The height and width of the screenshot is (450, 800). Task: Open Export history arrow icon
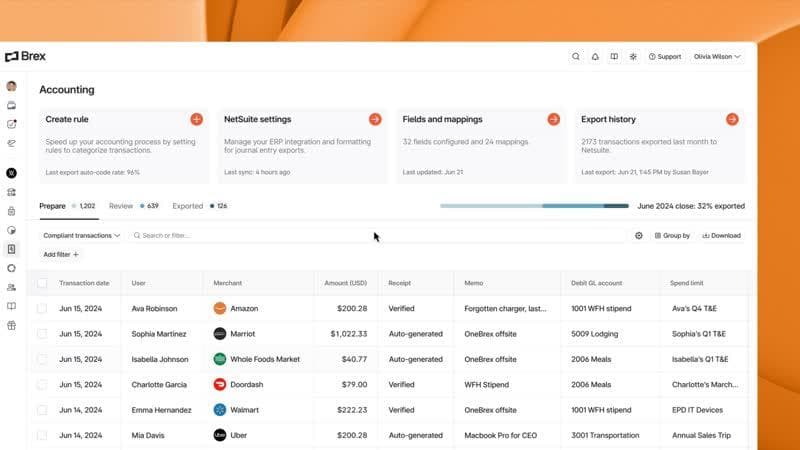click(x=732, y=119)
